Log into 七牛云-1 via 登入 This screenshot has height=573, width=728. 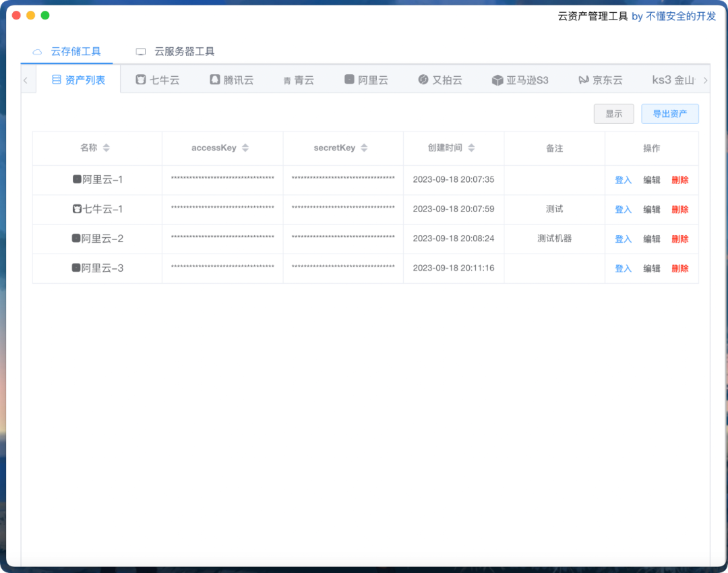tap(623, 210)
